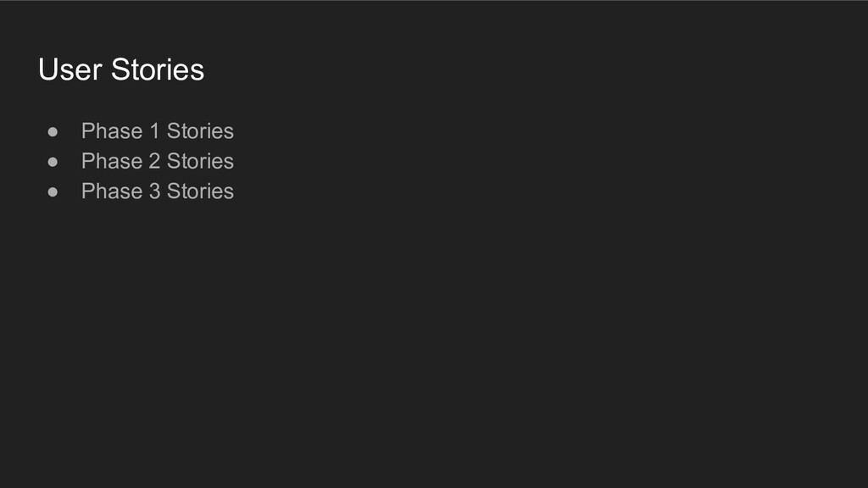
Task: Open the Phase 3 Stories bullet
Action: point(157,191)
